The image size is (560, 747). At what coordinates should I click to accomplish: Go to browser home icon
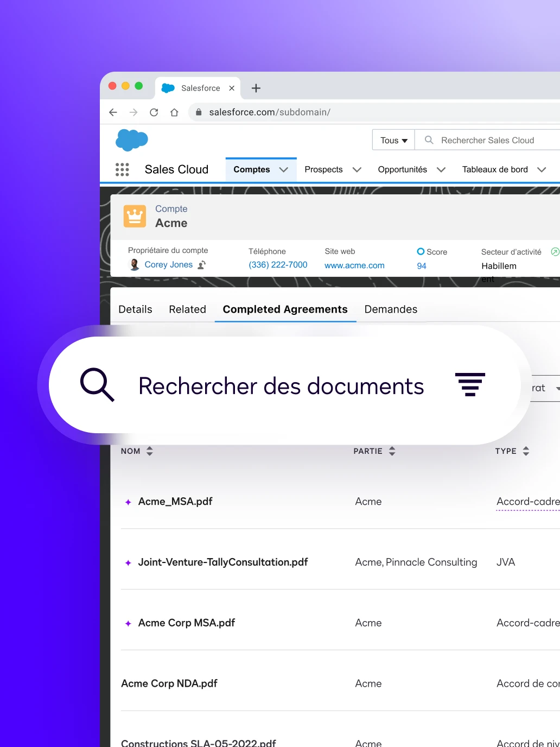point(174,112)
